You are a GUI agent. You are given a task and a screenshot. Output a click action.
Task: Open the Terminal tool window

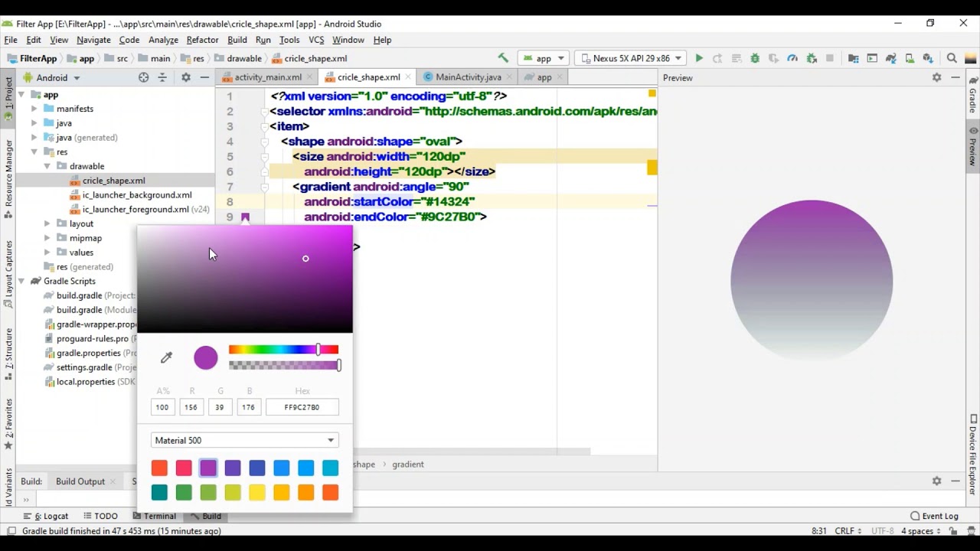(154, 516)
